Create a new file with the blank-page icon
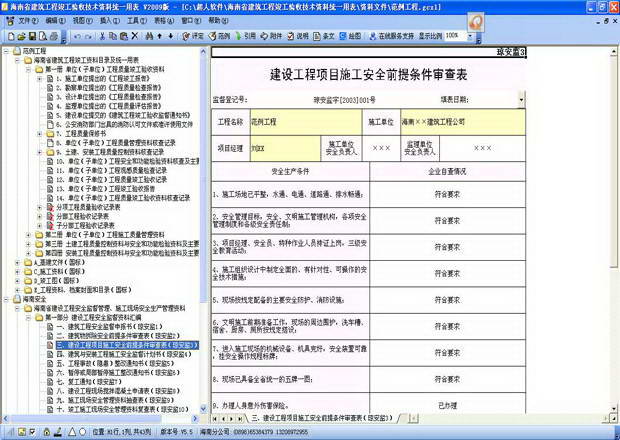Screen dimensions: 620x440 click(11, 36)
